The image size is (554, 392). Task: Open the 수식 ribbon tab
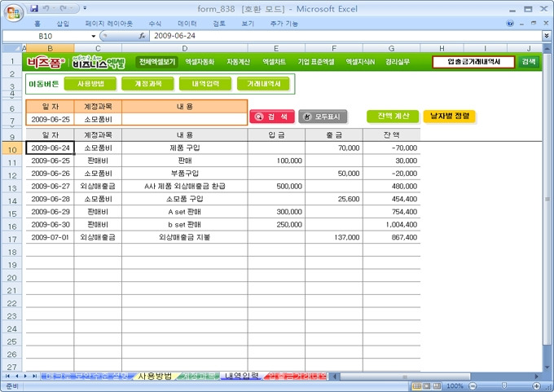click(155, 24)
